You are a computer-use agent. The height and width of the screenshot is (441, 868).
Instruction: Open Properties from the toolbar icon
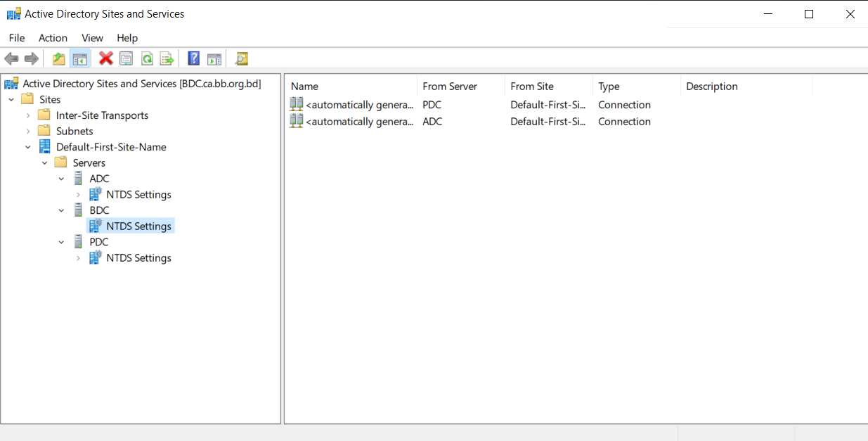coord(126,59)
